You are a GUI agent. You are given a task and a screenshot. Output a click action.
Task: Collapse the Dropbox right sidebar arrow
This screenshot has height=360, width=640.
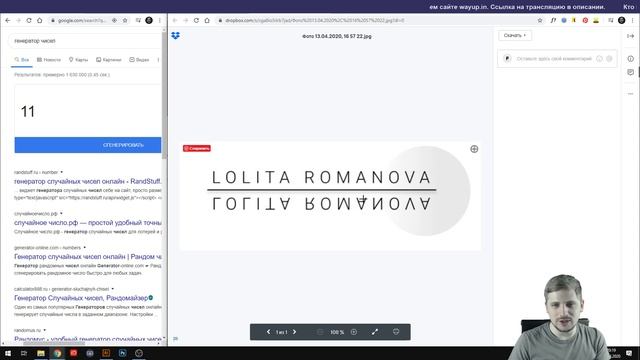(x=631, y=36)
